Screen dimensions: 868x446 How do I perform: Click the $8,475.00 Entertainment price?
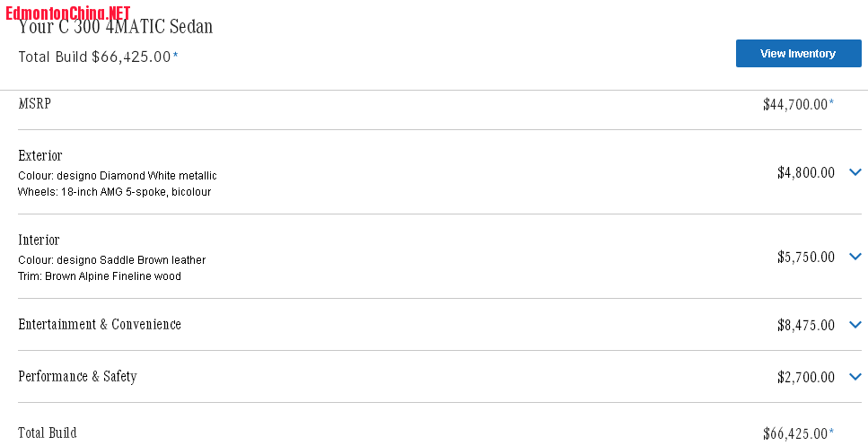(x=806, y=325)
